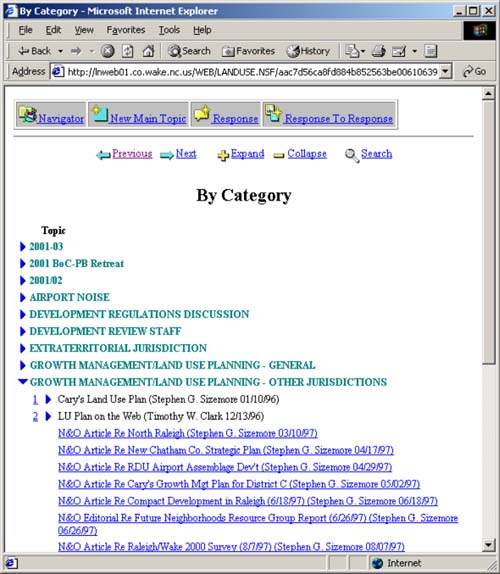Open the Tools menu
Screen dimensions: 500x574
(x=169, y=30)
